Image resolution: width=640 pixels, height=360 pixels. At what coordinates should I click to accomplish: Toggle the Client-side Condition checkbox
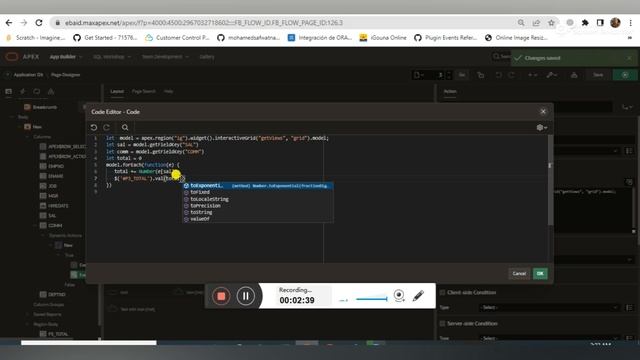(x=442, y=293)
